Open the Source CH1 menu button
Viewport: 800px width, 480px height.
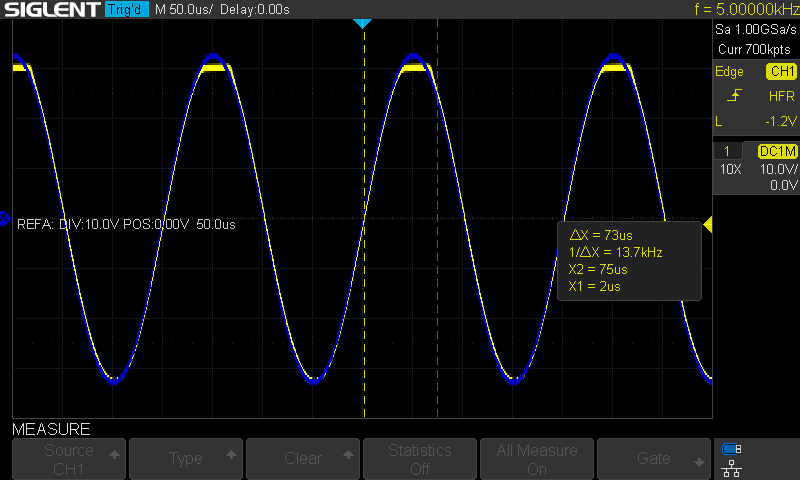(x=69, y=459)
